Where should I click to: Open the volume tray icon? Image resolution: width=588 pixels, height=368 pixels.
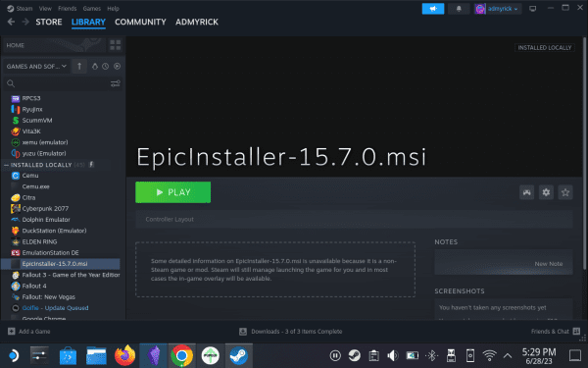coord(393,355)
